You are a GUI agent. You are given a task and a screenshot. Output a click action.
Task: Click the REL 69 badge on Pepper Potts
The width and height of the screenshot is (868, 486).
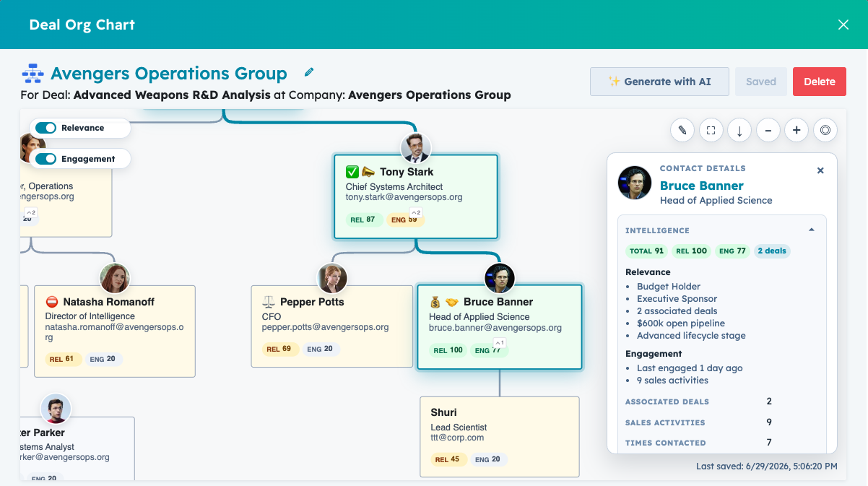[x=279, y=349]
